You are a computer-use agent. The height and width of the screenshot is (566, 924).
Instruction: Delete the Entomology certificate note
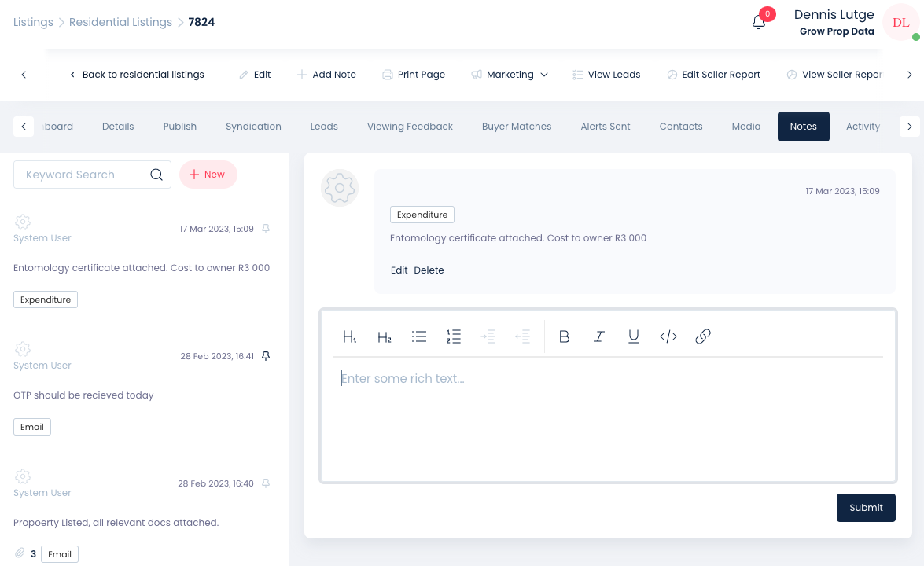point(429,270)
